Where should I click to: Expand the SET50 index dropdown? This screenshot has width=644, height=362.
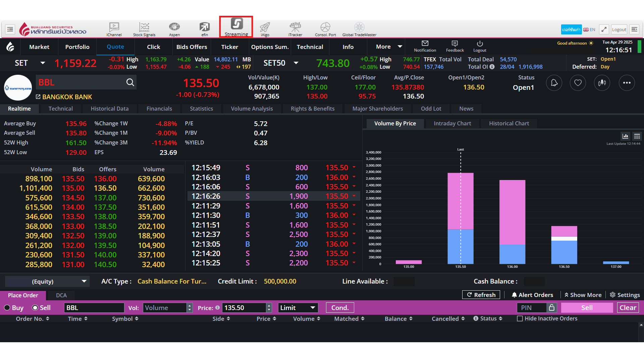point(296,63)
